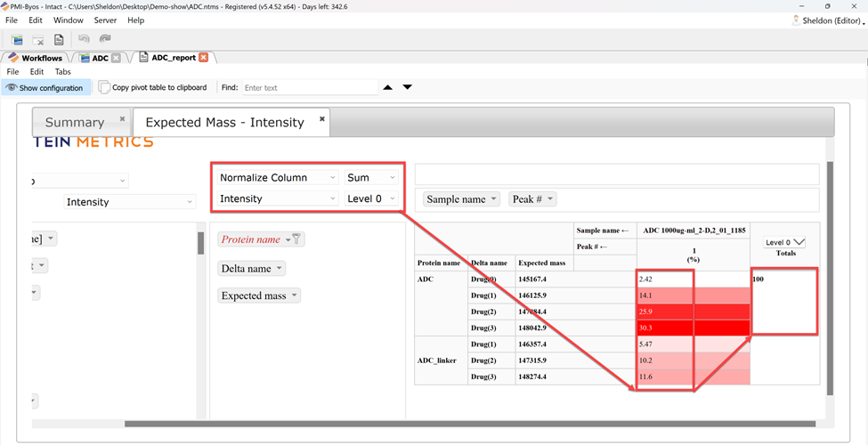Click the undo arrow icon

point(84,40)
